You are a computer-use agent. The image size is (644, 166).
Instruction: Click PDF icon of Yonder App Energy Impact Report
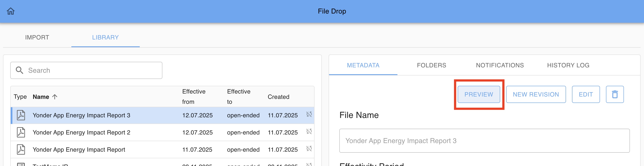point(21,149)
